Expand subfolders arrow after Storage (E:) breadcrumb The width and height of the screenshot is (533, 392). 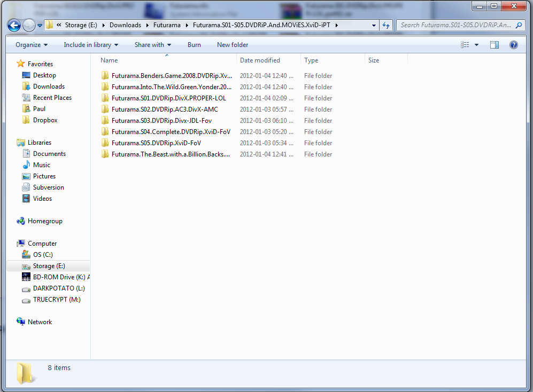(103, 25)
